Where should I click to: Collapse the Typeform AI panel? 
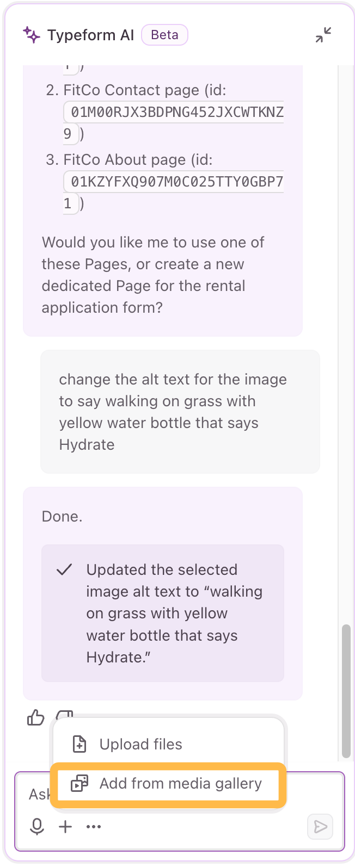[323, 35]
